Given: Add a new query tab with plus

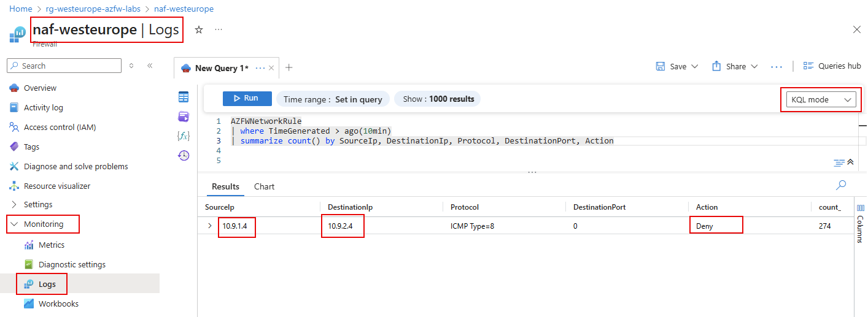Looking at the screenshot, I should click(x=289, y=67).
